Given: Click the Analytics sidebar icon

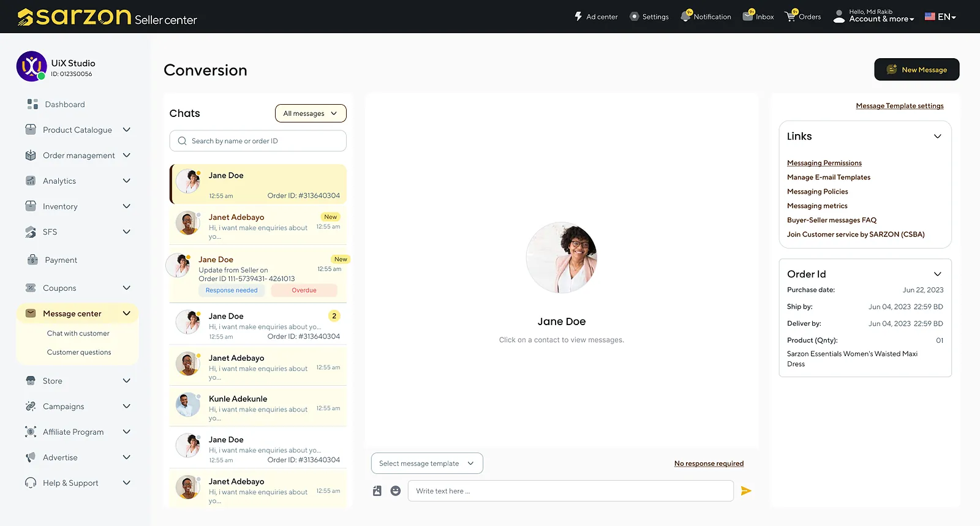Looking at the screenshot, I should [31, 181].
